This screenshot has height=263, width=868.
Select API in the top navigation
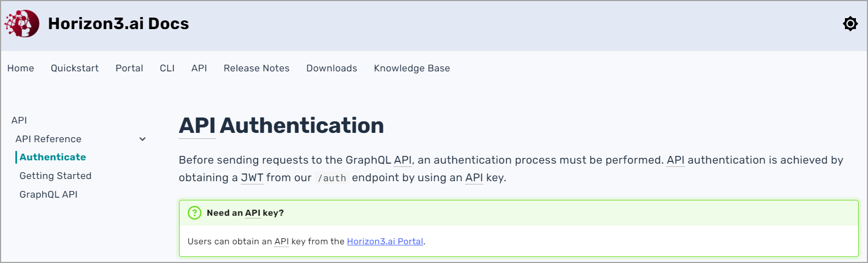199,68
